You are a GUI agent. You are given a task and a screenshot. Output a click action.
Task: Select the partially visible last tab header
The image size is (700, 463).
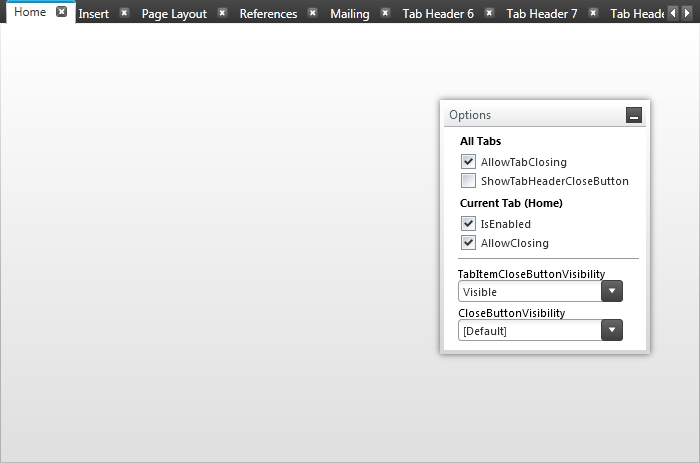tap(637, 14)
